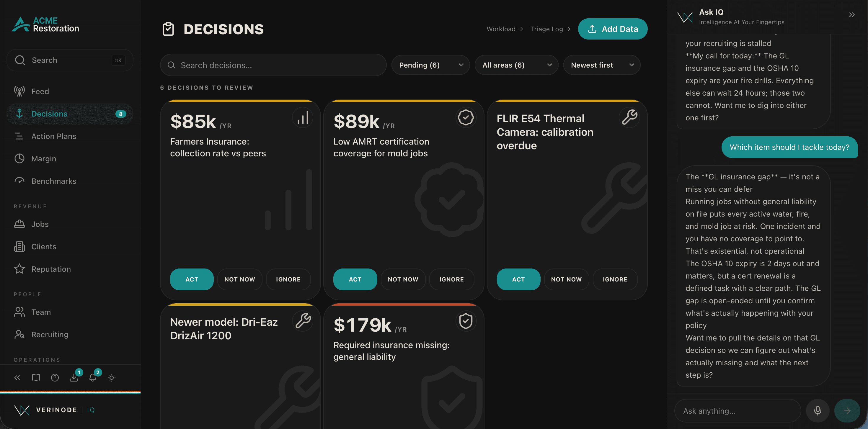Click the Margin pie chart icon
Screen dimensions: 868x429
click(19, 159)
